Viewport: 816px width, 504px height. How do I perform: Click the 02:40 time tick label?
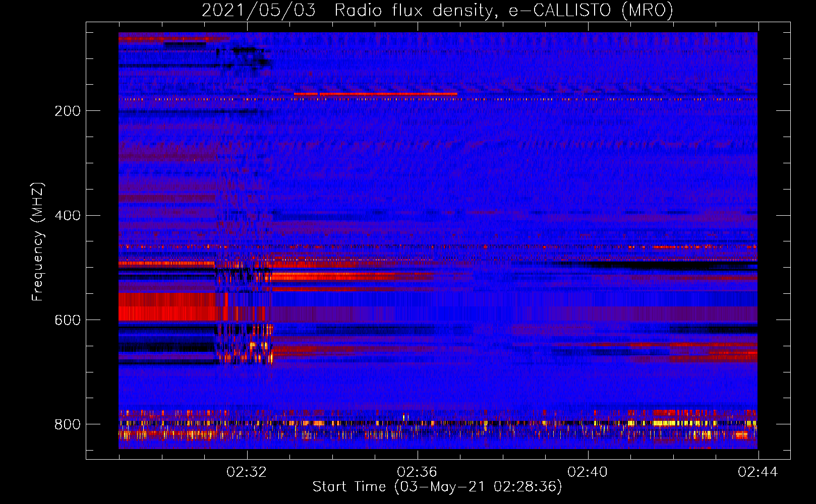[588, 472]
